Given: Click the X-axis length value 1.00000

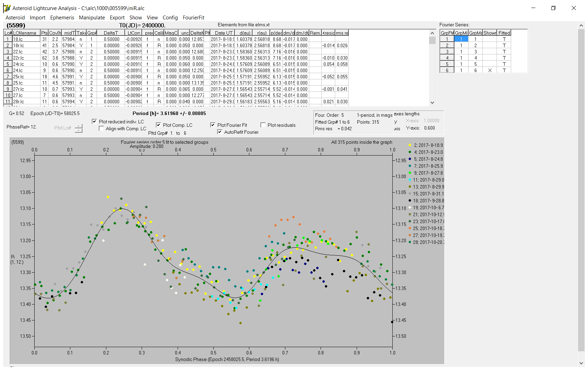Looking at the screenshot, I should coord(431,121).
